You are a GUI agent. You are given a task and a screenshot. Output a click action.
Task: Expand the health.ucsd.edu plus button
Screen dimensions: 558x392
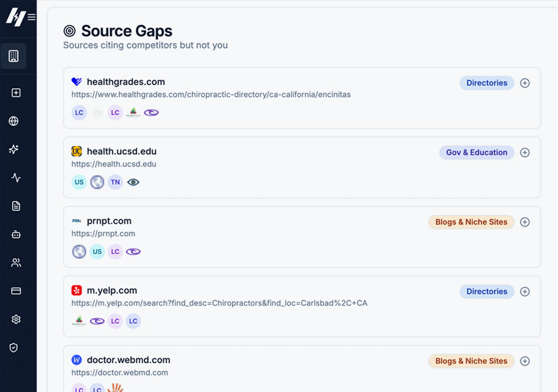525,152
